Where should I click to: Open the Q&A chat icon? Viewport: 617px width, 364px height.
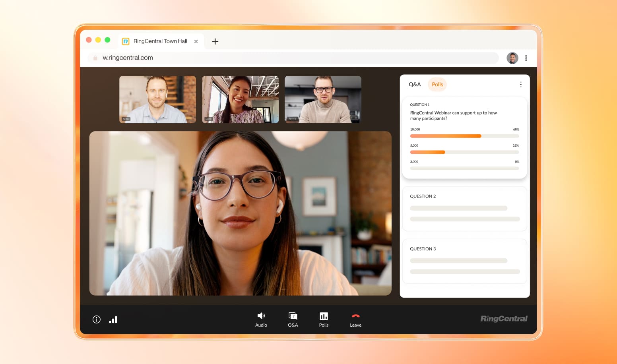coord(293,316)
